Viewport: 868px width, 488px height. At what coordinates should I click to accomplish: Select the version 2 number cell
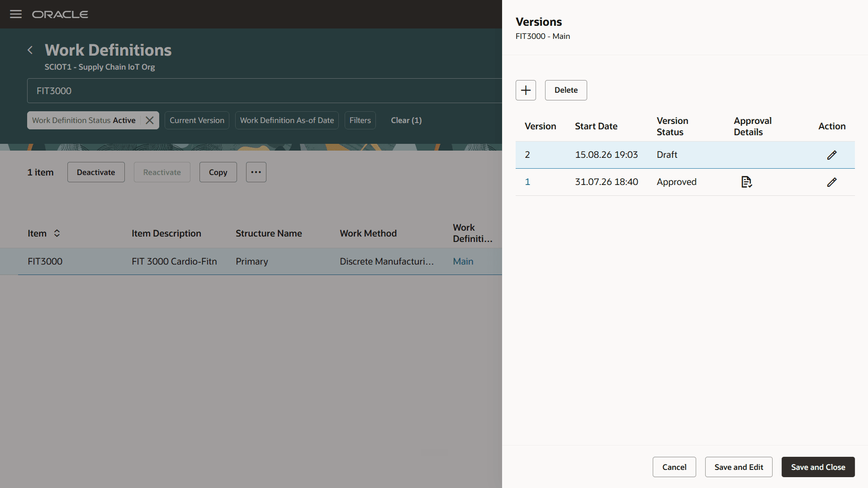pyautogui.click(x=527, y=155)
